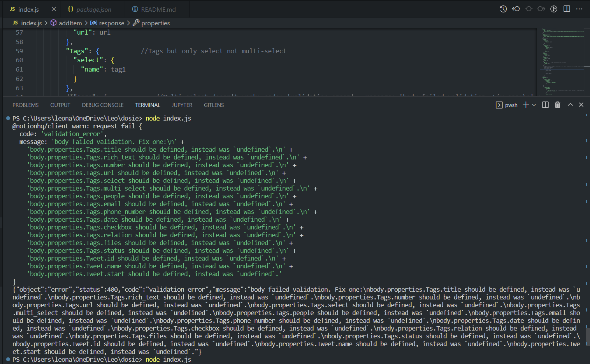Screen dimensions: 590x364
Task: Select the TERMINAL panel tab
Action: (147, 105)
